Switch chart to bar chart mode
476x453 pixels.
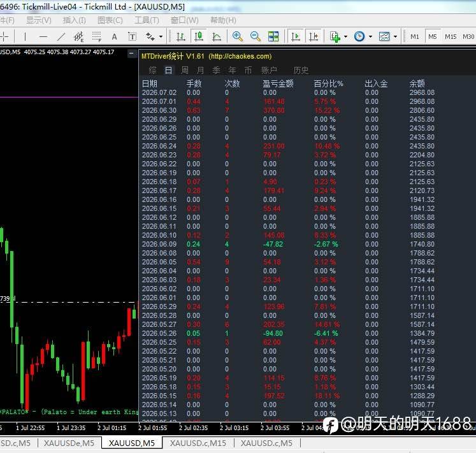coord(181,37)
